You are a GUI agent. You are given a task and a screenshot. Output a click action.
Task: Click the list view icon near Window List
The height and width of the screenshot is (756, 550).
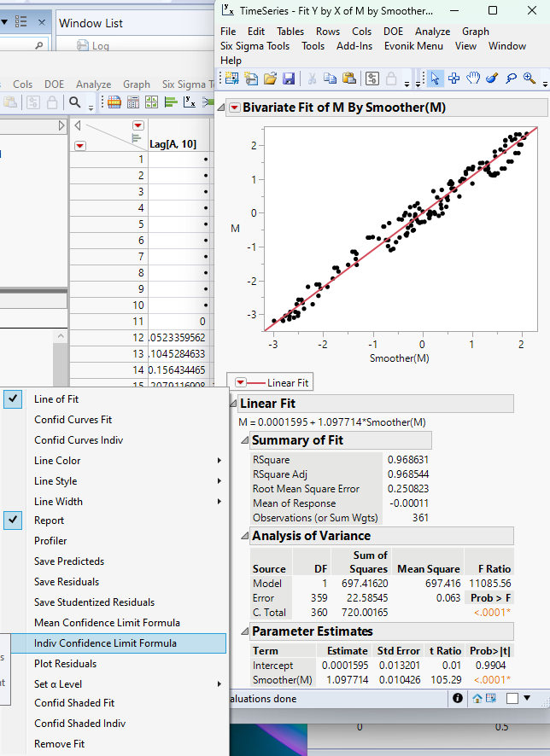(x=20, y=21)
